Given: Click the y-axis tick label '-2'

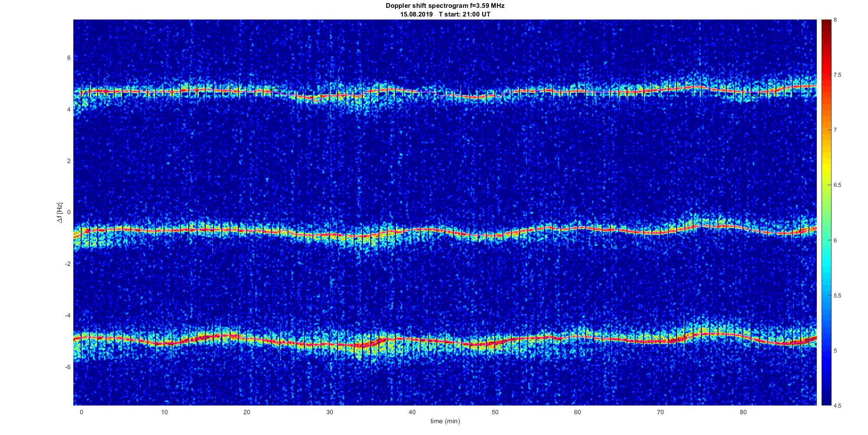Looking at the screenshot, I should 68,264.
